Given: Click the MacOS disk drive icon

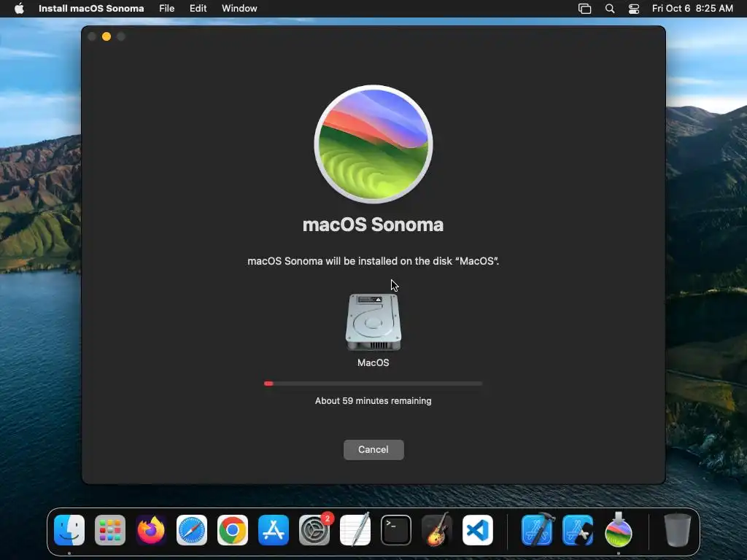Looking at the screenshot, I should 373,322.
